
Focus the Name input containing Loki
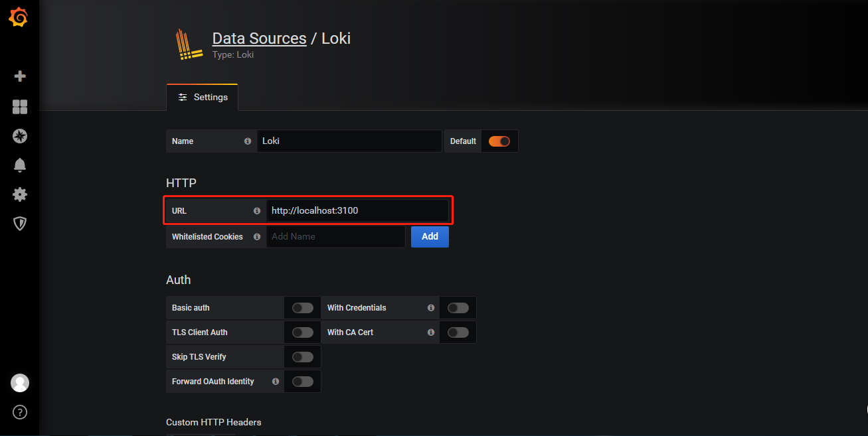coord(349,141)
